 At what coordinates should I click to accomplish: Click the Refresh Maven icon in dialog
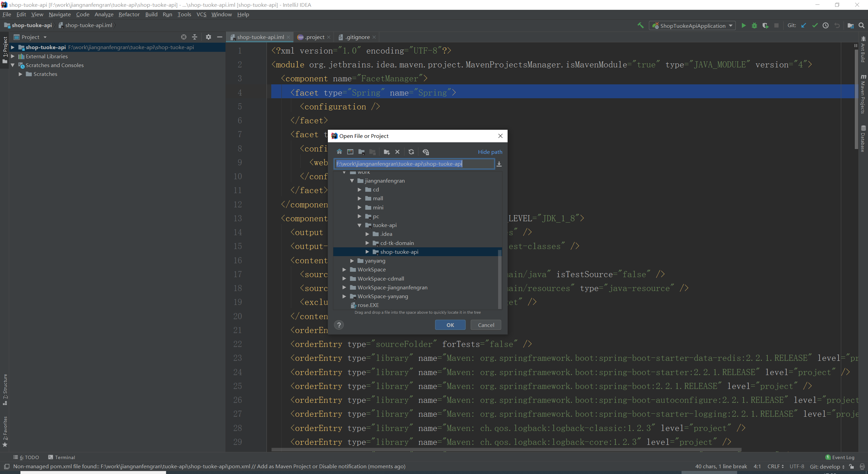411,152
